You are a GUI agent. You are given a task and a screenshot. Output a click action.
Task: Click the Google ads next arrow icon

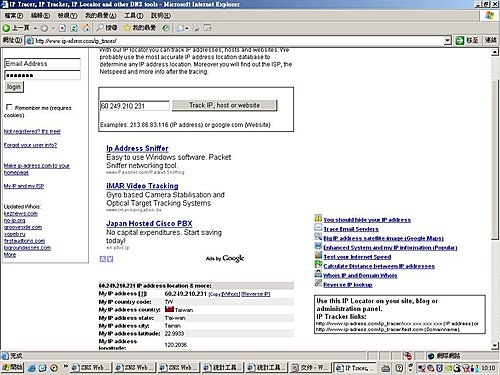click(110, 259)
